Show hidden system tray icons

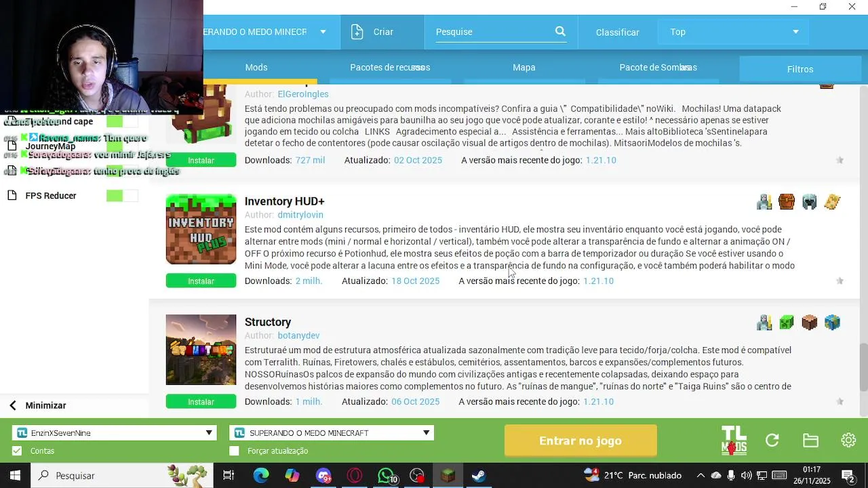(x=701, y=476)
